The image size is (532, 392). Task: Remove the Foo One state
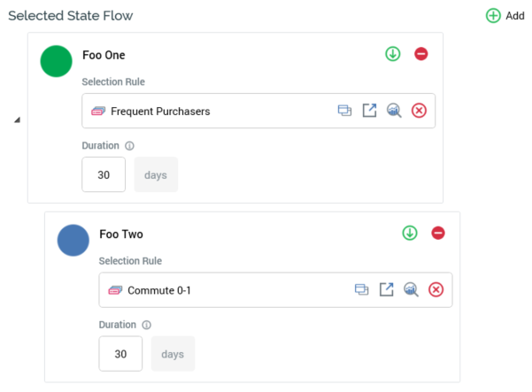(421, 54)
